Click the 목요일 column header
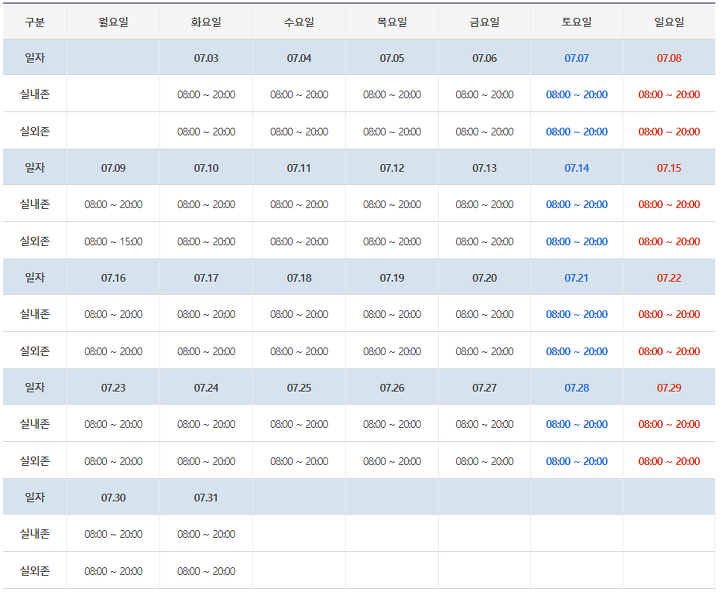 [x=392, y=22]
